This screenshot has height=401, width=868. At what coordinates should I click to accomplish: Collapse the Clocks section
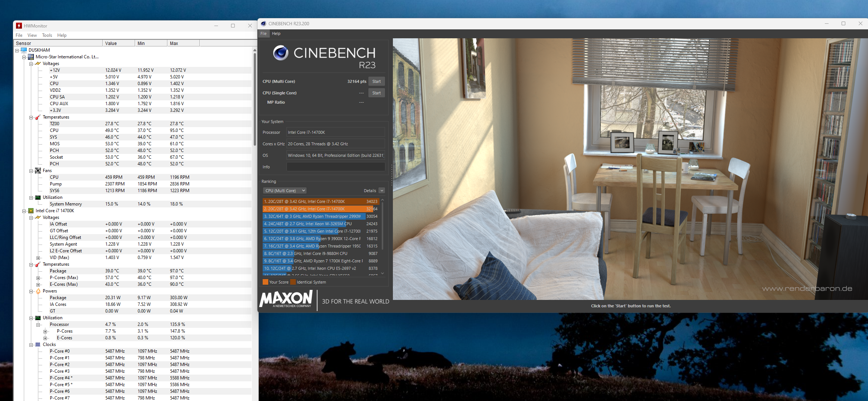click(31, 345)
